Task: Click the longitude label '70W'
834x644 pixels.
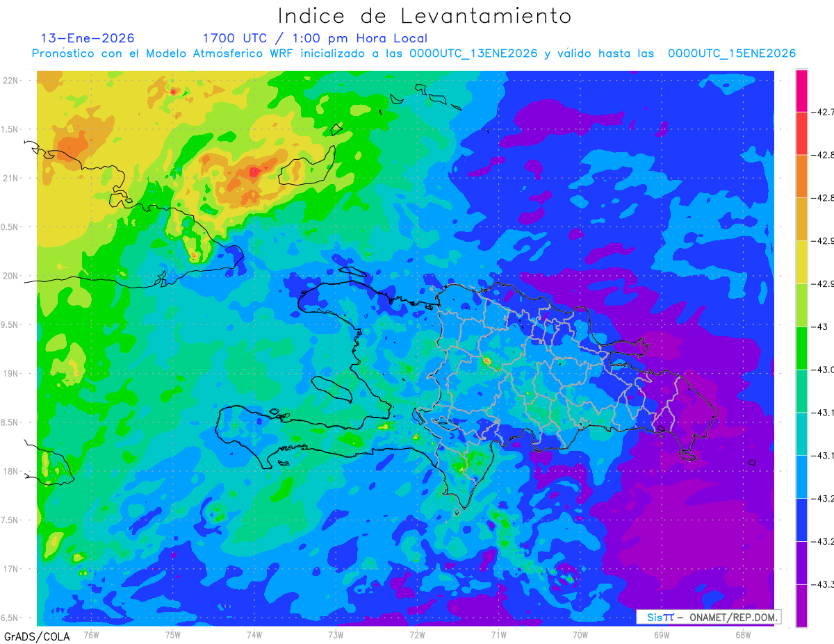Action: pos(580,634)
